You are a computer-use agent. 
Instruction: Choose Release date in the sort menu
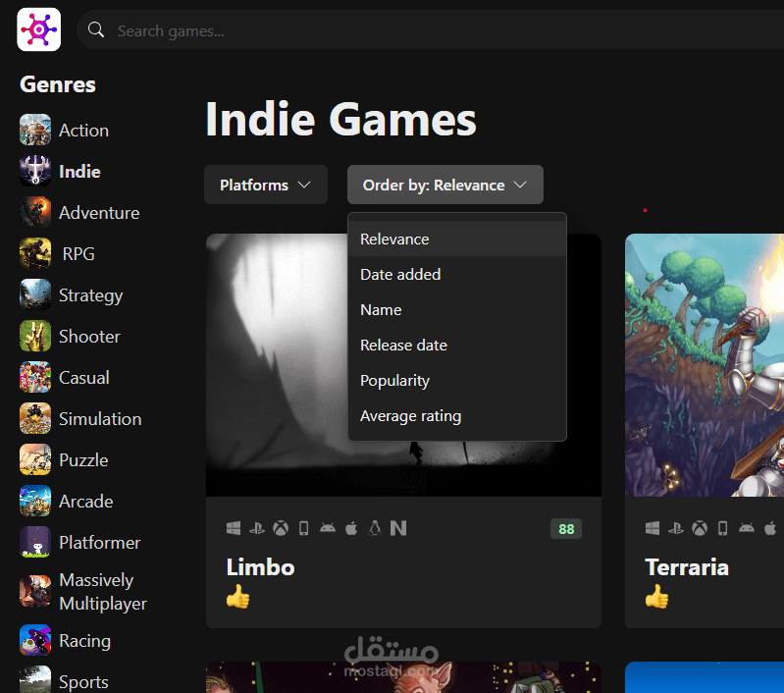tap(457, 345)
